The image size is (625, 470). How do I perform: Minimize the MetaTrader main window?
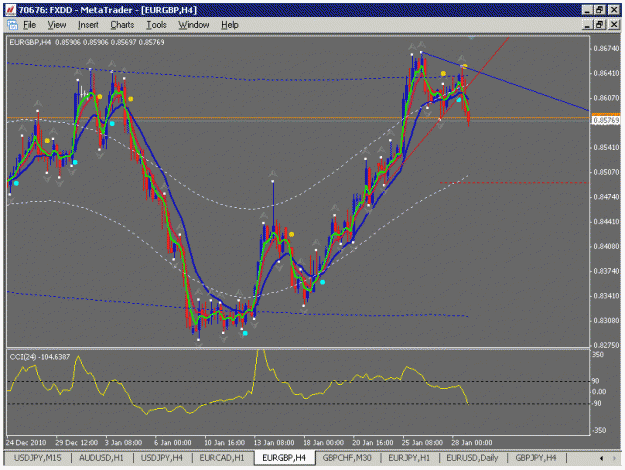(x=587, y=10)
